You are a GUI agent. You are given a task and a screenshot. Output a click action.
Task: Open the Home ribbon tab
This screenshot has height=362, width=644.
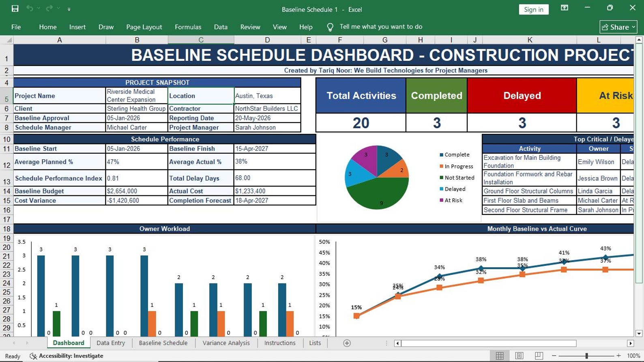[48, 27]
